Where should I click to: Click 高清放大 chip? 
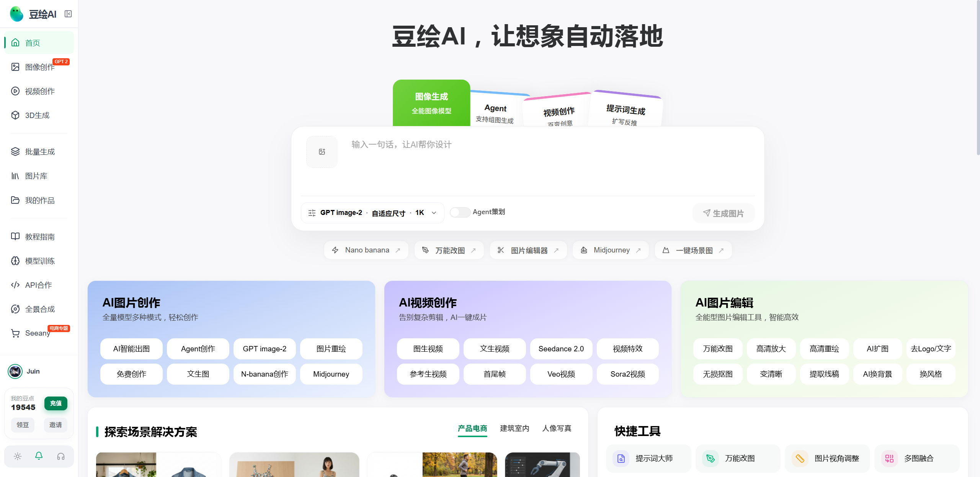pos(771,349)
